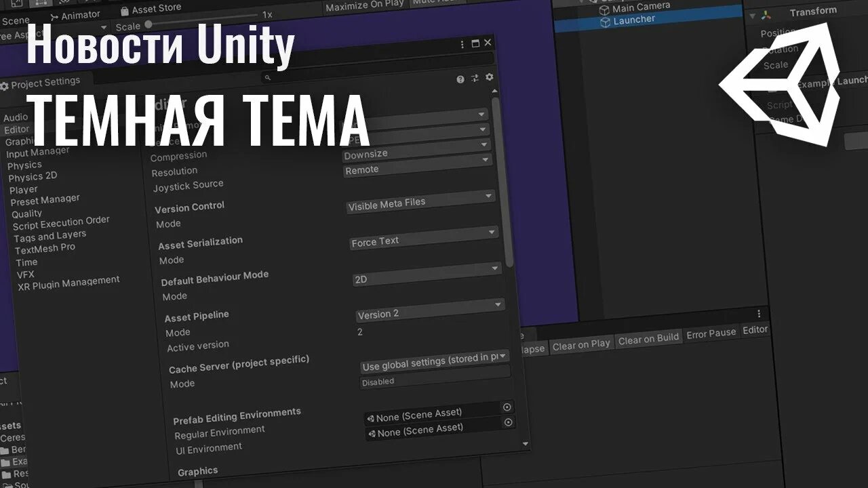Viewport: 868px width, 488px height.
Task: Open the Visible Meta Files dropdown
Action: [420, 203]
